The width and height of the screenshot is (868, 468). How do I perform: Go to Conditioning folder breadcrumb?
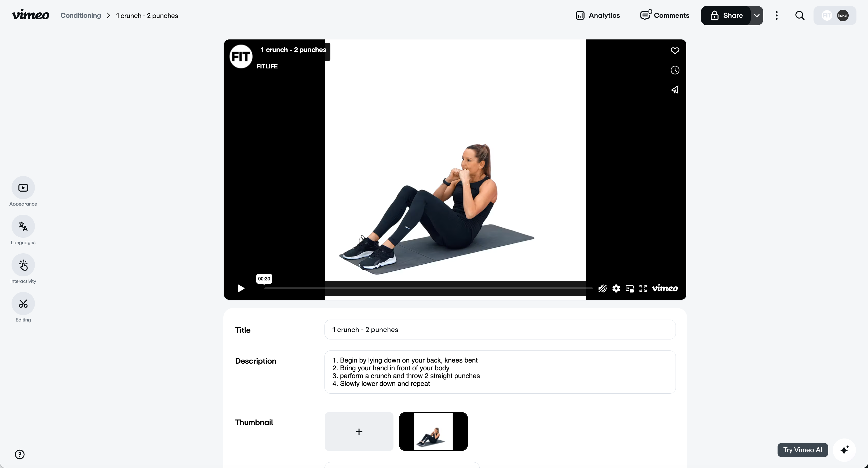point(81,16)
